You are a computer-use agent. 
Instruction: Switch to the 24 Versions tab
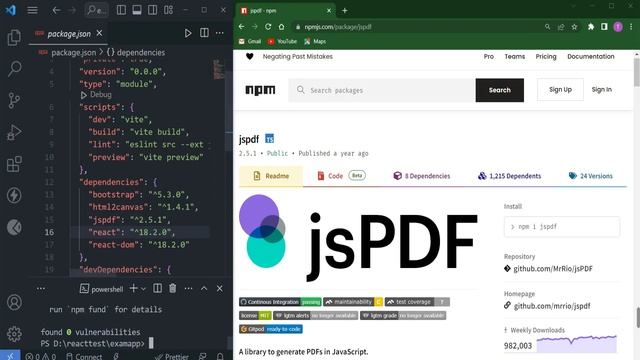coord(590,176)
